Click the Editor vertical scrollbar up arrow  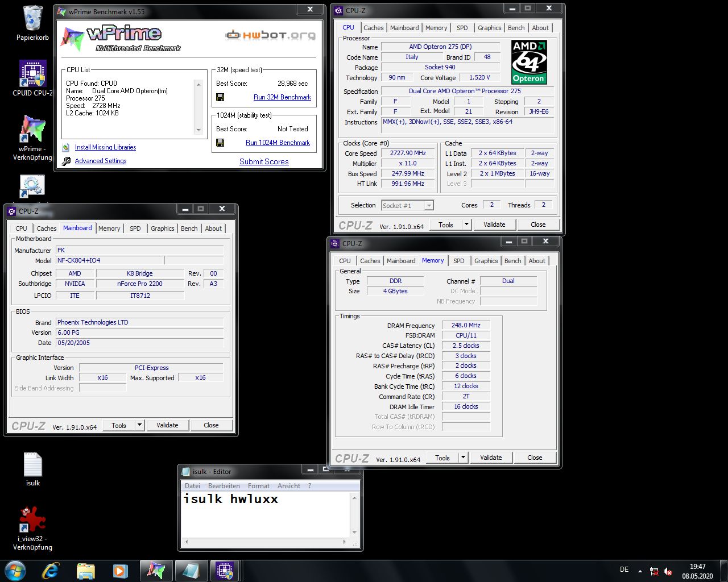point(354,498)
